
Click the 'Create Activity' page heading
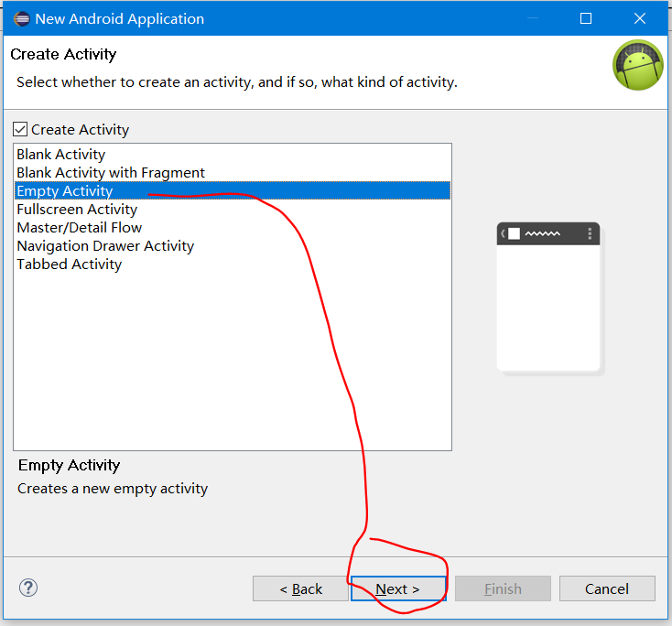pyautogui.click(x=63, y=54)
